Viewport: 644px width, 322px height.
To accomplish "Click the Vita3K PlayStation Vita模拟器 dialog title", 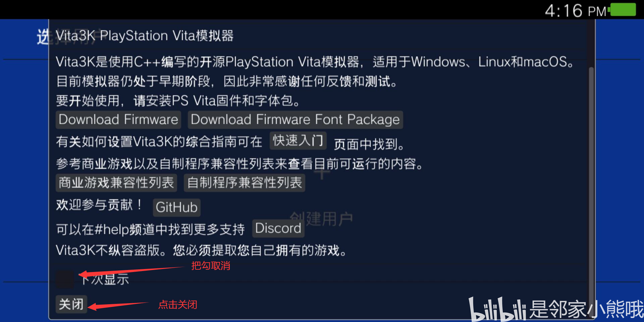I will click(x=145, y=36).
